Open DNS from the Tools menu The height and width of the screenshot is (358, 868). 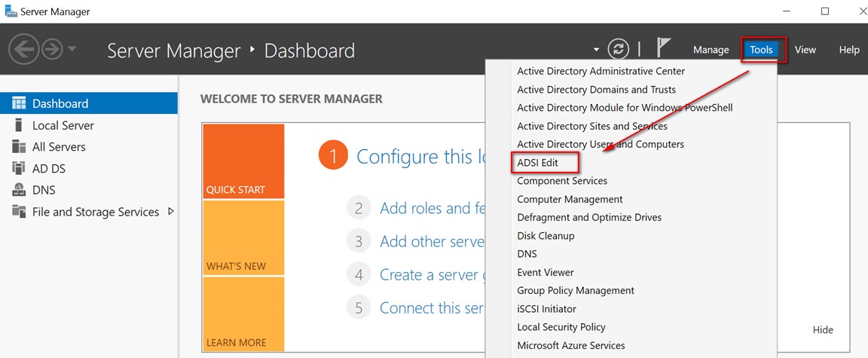coord(527,253)
